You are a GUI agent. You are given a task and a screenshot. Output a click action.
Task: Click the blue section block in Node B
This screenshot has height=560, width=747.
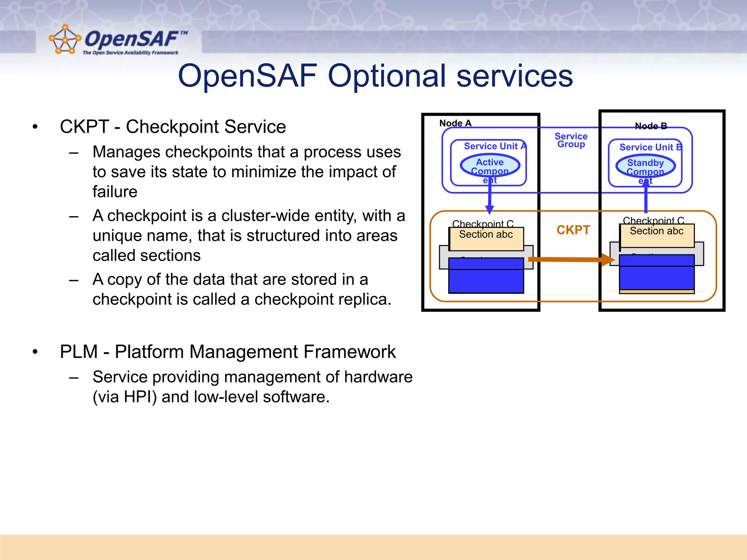(x=657, y=272)
